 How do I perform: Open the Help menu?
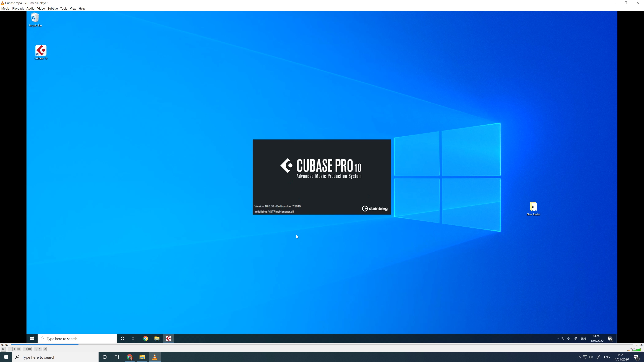click(x=82, y=9)
